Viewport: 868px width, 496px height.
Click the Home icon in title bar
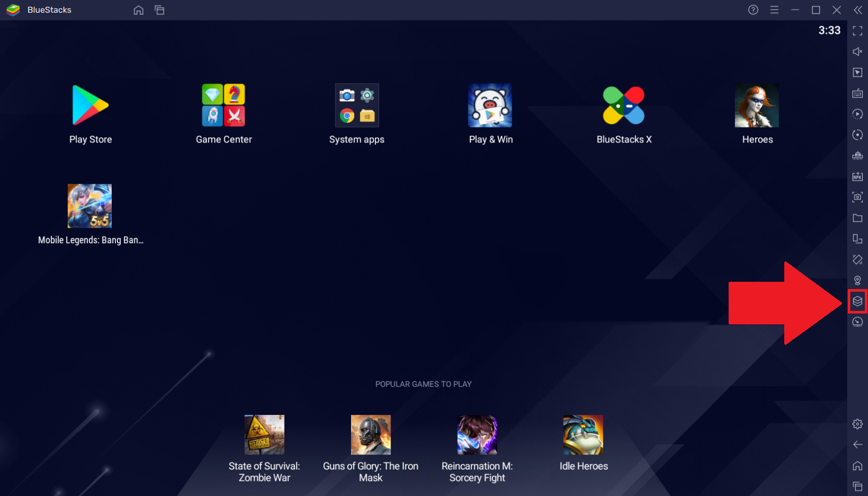138,10
